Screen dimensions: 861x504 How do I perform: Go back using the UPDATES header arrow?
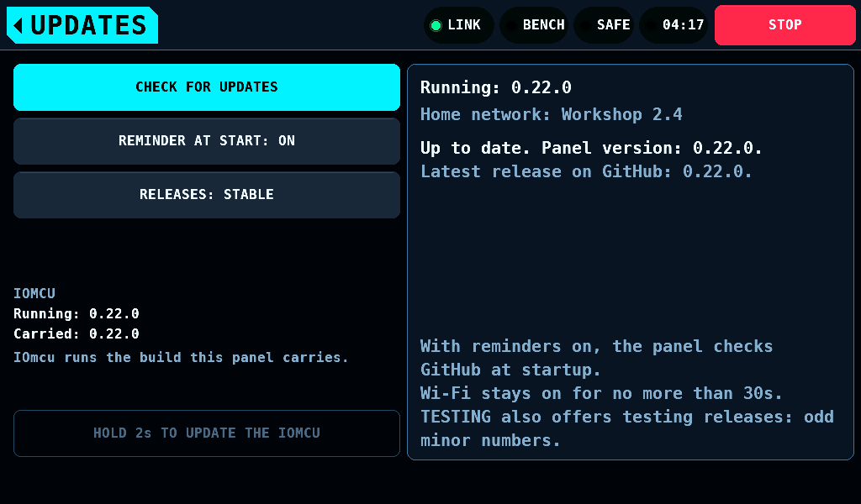click(82, 25)
